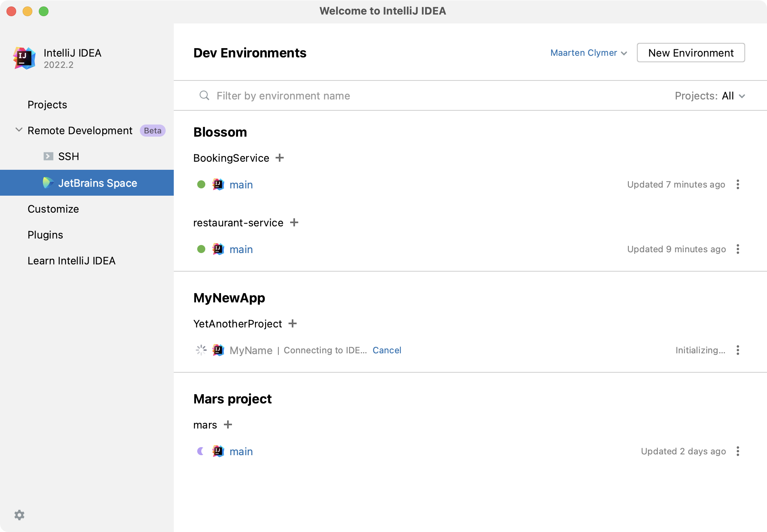Open more options for MyName environment

click(738, 350)
